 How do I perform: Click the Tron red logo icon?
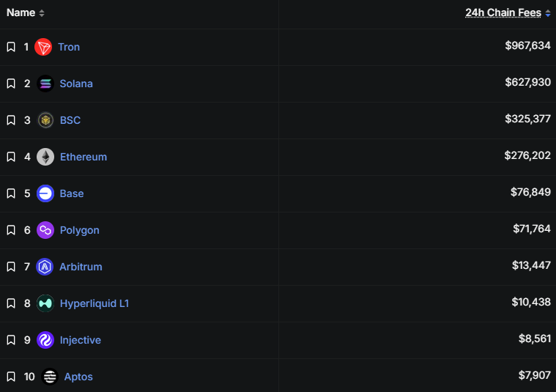pyautogui.click(x=43, y=47)
